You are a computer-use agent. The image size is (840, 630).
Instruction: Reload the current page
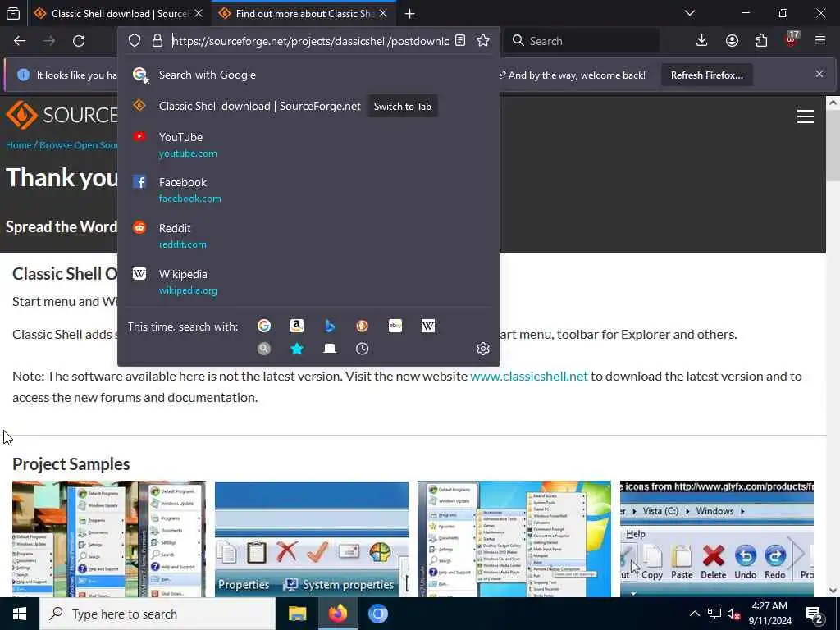[x=79, y=41]
